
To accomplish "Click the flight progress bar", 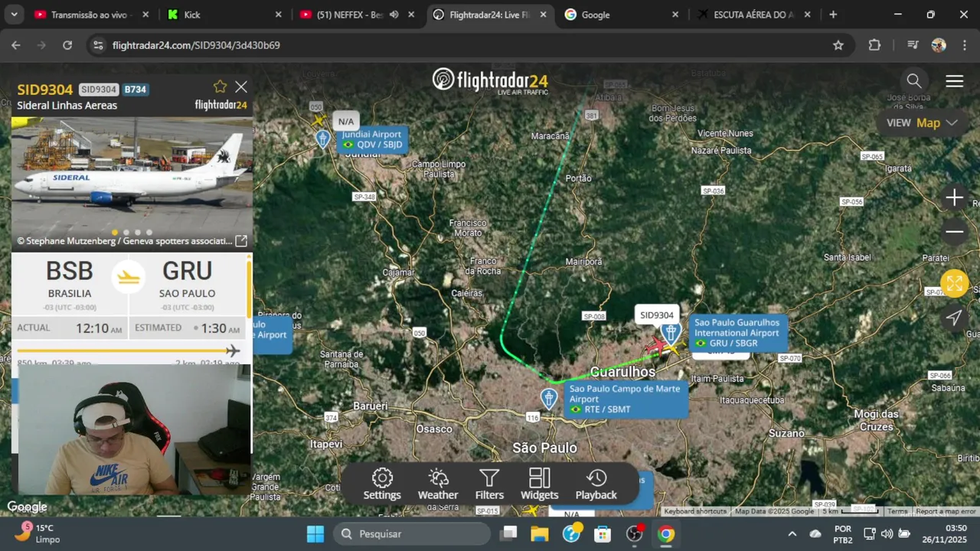I will click(x=128, y=350).
